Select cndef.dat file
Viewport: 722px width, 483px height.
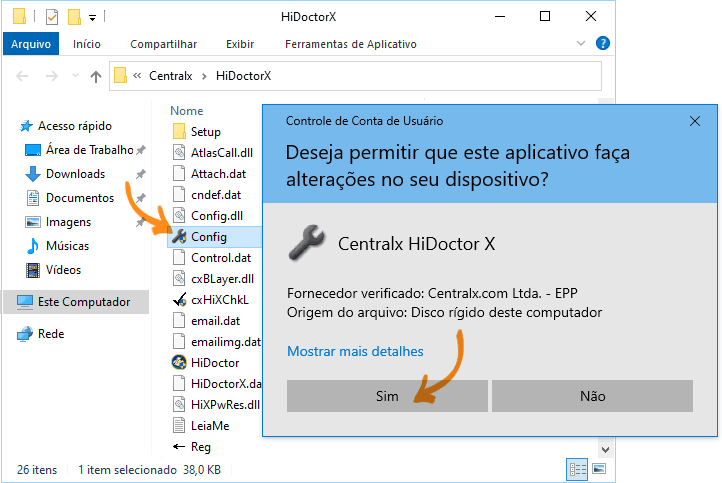click(x=216, y=195)
